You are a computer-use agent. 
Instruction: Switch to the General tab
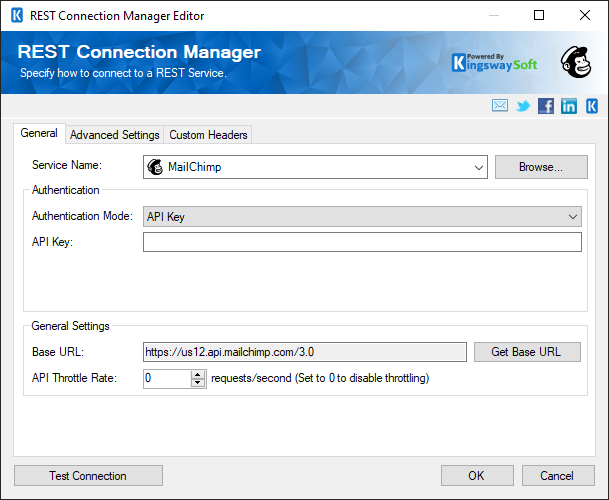[x=39, y=133]
